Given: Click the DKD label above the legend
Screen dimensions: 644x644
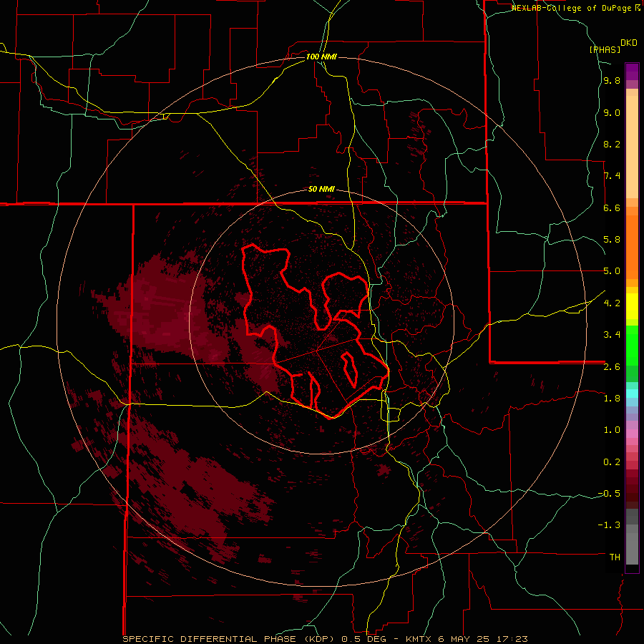Looking at the screenshot, I should [x=628, y=42].
